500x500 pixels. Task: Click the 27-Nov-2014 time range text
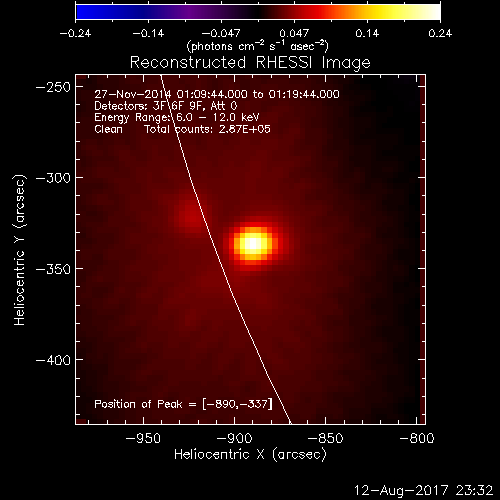click(x=217, y=94)
